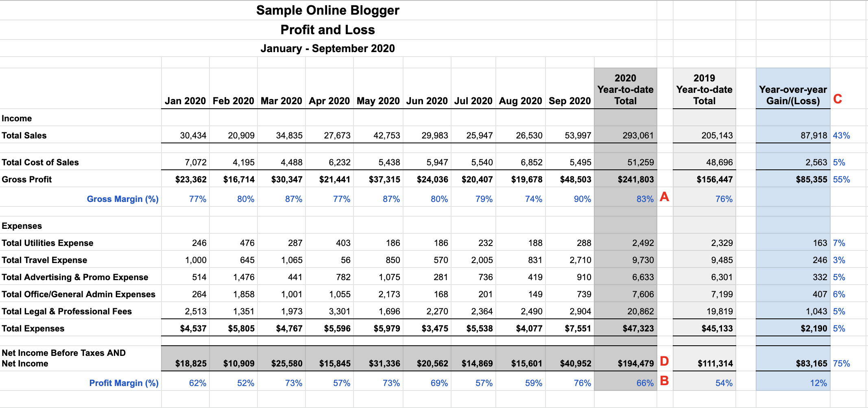Select May 2020 Gross Profit $37,315
Screen dimensions: 868x408
coord(384,180)
